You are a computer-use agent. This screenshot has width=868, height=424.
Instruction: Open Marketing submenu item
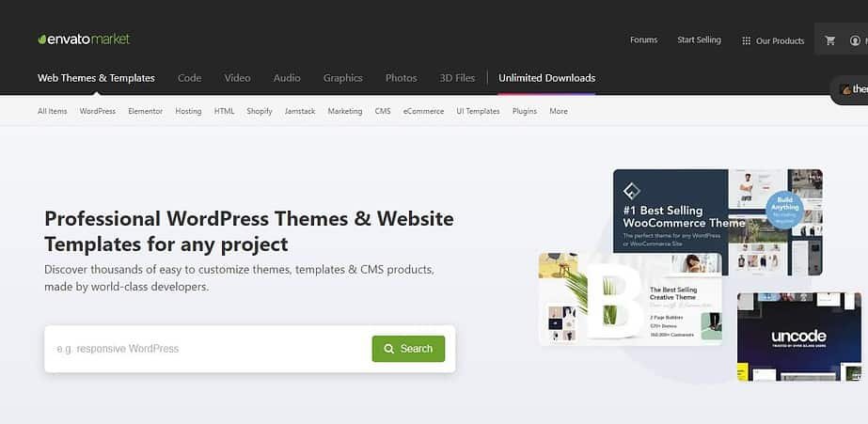345,111
